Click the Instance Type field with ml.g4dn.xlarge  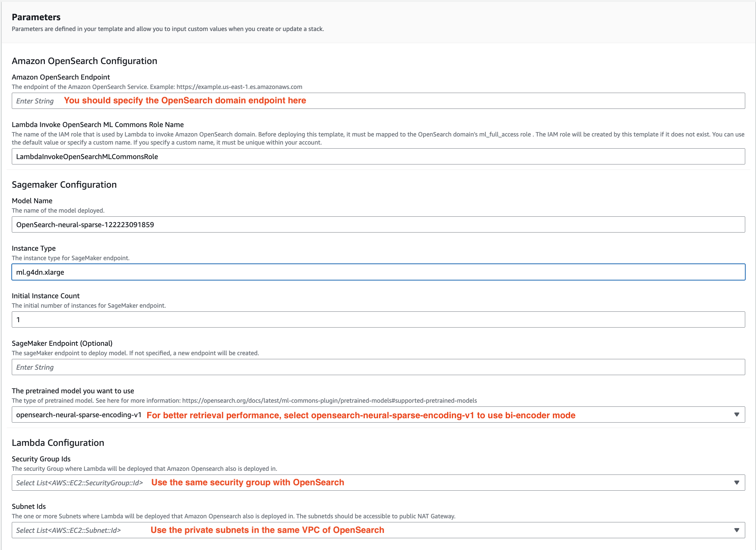click(x=378, y=272)
